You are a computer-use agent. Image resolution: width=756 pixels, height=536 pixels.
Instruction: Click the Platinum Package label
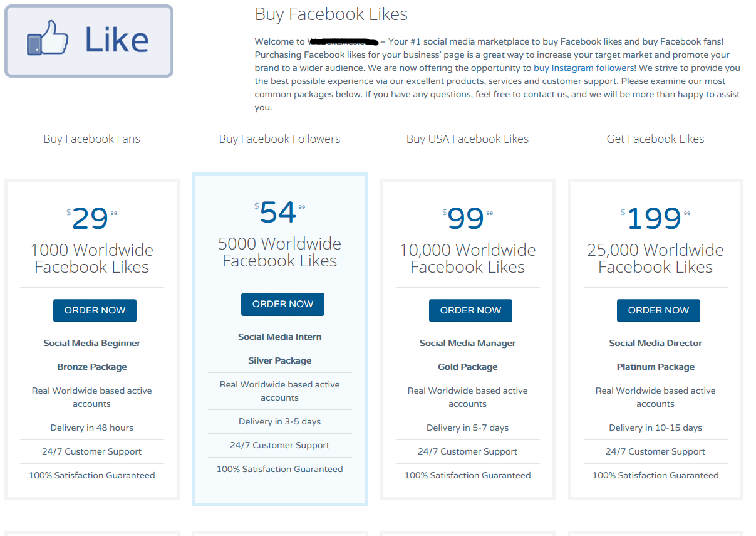click(655, 367)
